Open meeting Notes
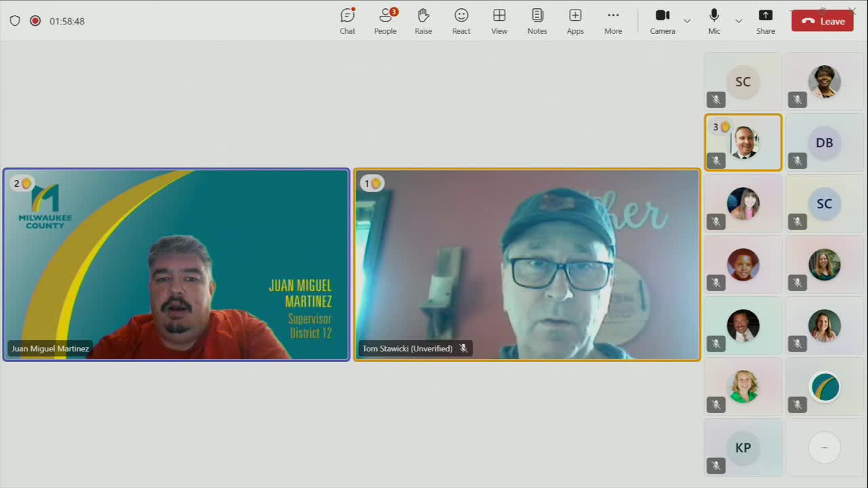Viewport: 868px width, 488px height. coord(537,21)
